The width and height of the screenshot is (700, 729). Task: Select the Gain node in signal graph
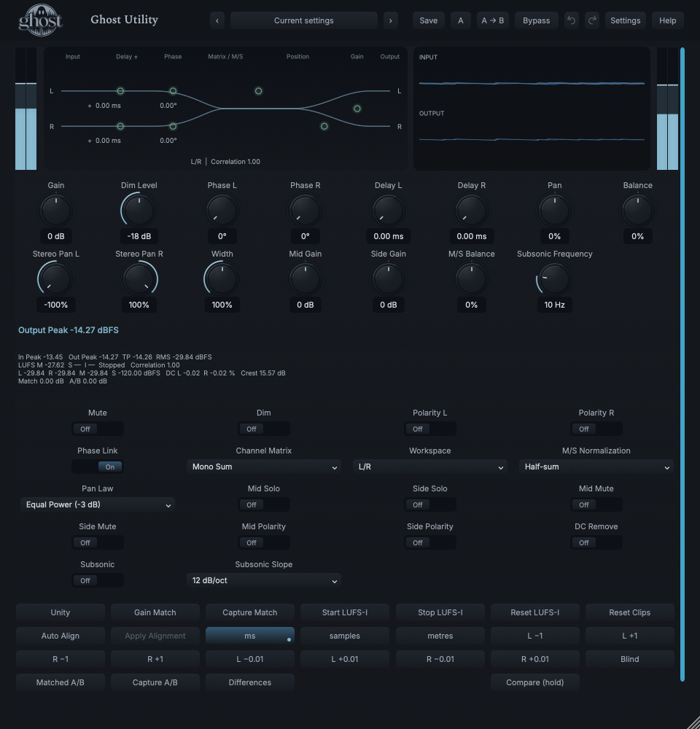(357, 109)
